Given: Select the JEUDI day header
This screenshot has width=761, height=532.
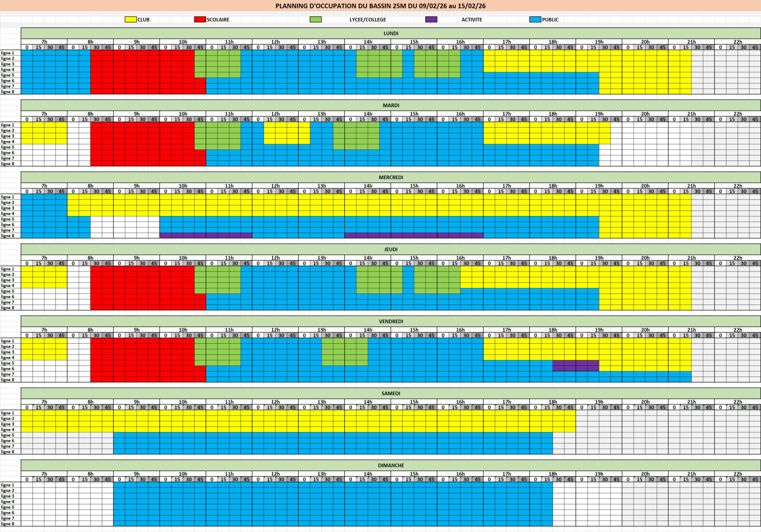Looking at the screenshot, I should (390, 249).
